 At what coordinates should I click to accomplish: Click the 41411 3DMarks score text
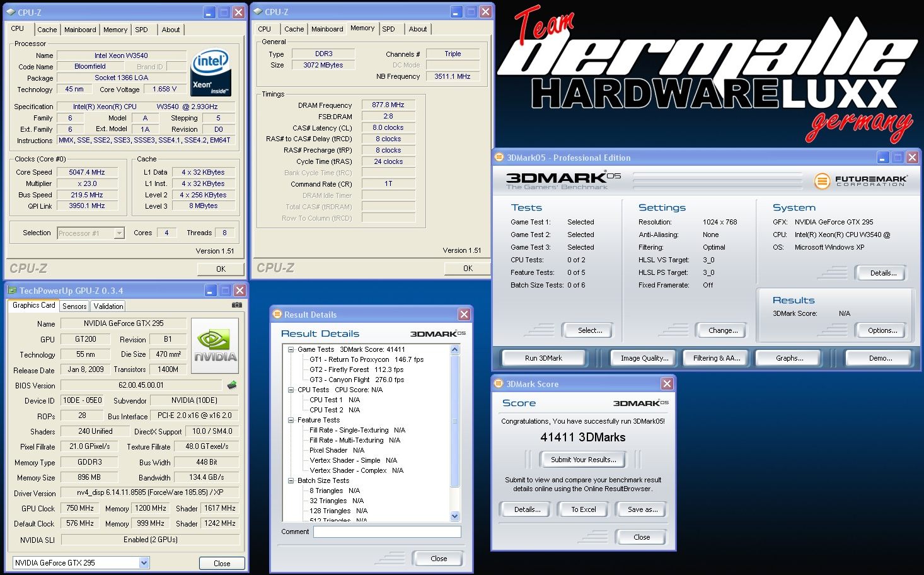(583, 438)
